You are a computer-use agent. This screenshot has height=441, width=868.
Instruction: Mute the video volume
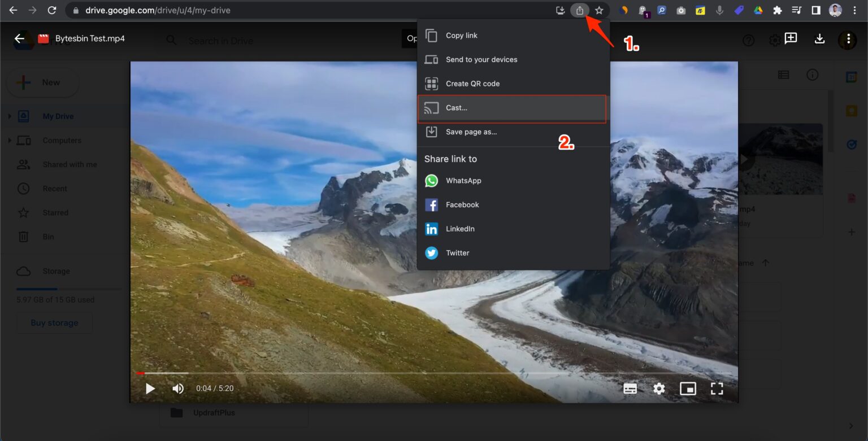[x=178, y=388]
